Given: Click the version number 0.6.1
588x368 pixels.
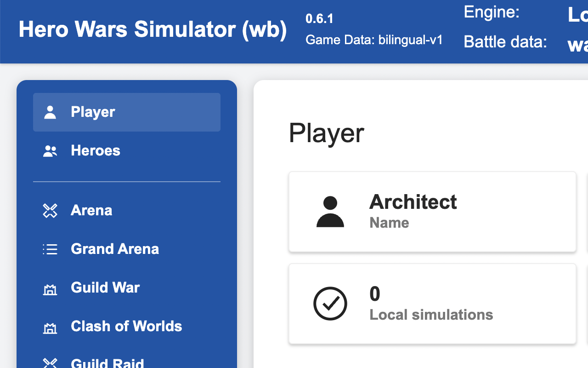Looking at the screenshot, I should tap(319, 18).
